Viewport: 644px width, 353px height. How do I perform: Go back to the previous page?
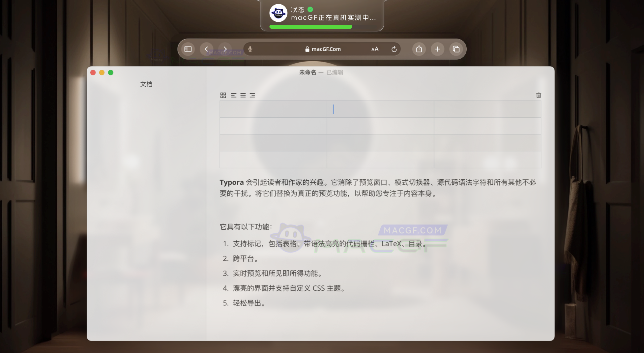(206, 49)
